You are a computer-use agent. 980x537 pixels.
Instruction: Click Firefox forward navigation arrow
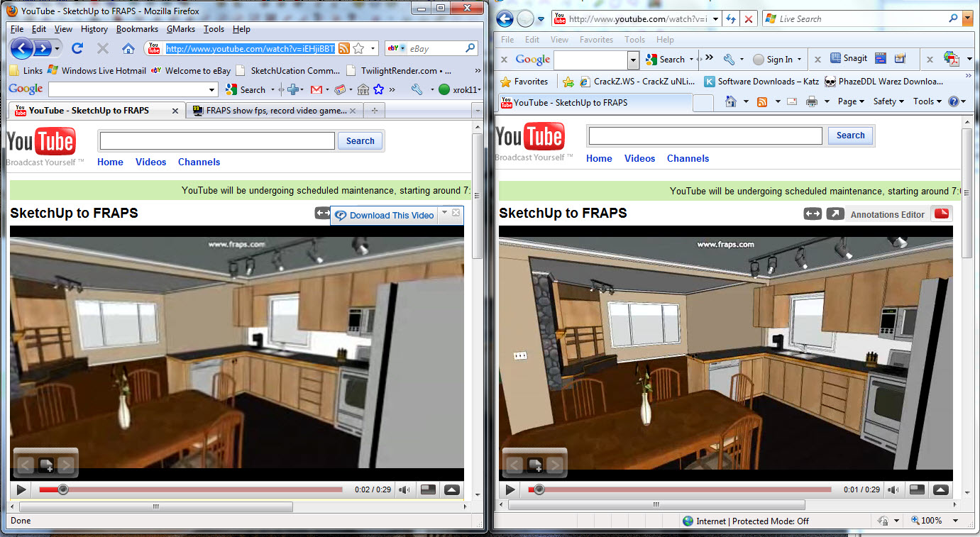click(x=43, y=48)
